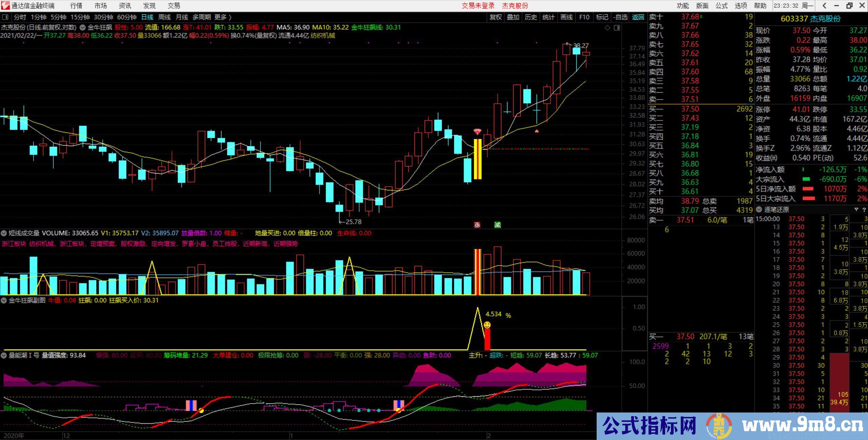Switch to 分时 chart tab
The width and height of the screenshot is (868, 440).
[20, 17]
